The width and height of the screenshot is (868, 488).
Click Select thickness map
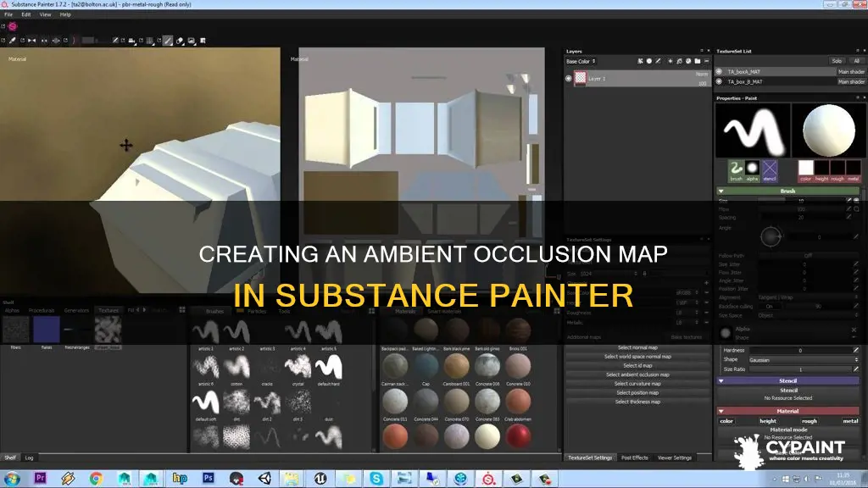click(637, 402)
